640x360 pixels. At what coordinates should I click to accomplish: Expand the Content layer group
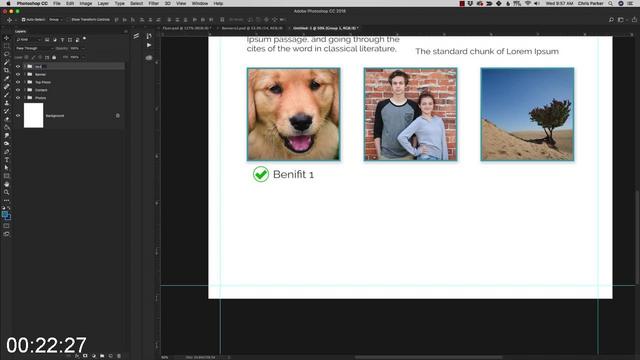coord(24,90)
